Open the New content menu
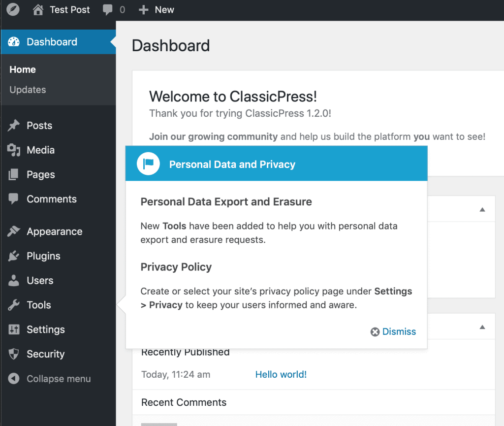504x426 pixels. [157, 10]
